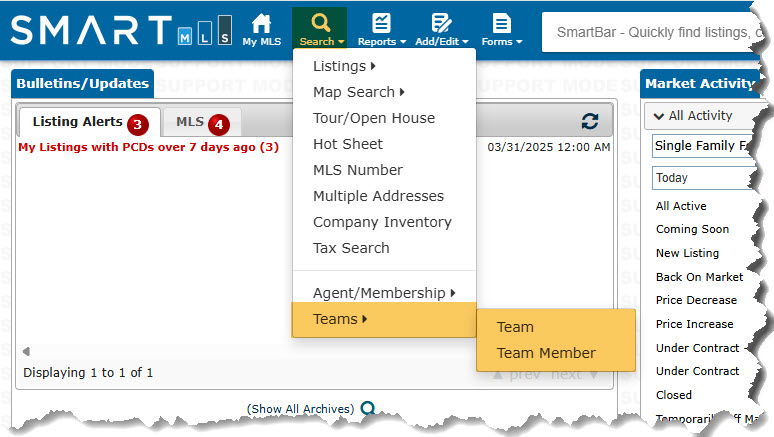Open Price Increase activity
Viewport: 774px width, 437px height.
tap(695, 324)
